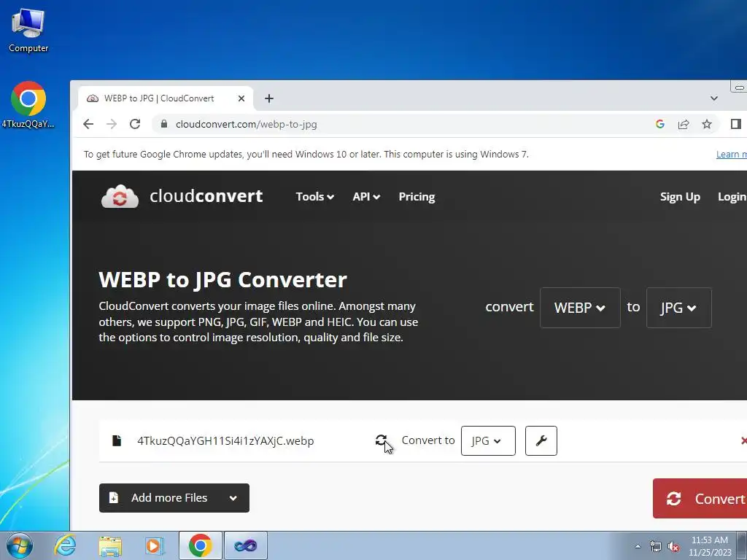Click the address bar URL cloudconvert.com/webp-to-jpg

tap(247, 124)
